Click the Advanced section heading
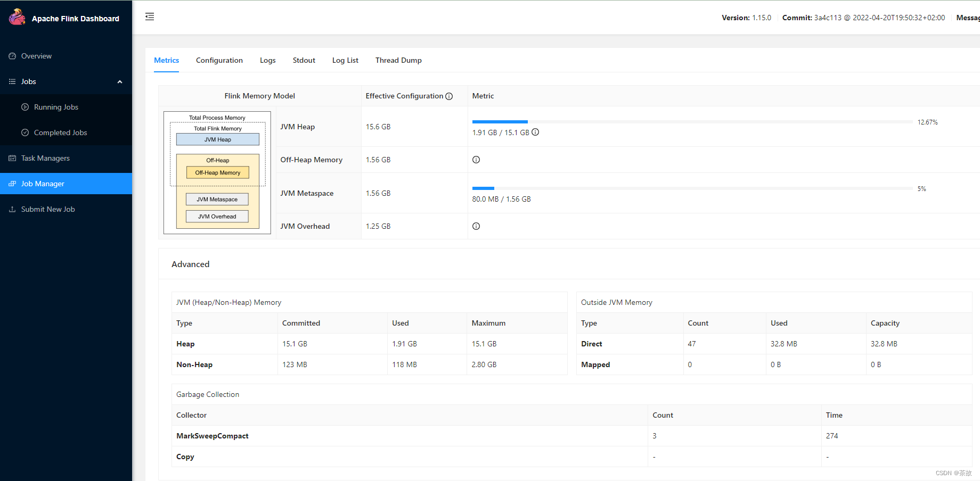980x481 pixels. (x=190, y=264)
